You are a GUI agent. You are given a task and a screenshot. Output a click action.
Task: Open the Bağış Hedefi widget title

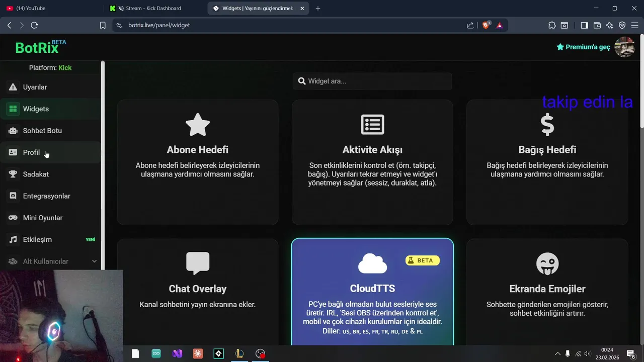click(x=547, y=150)
